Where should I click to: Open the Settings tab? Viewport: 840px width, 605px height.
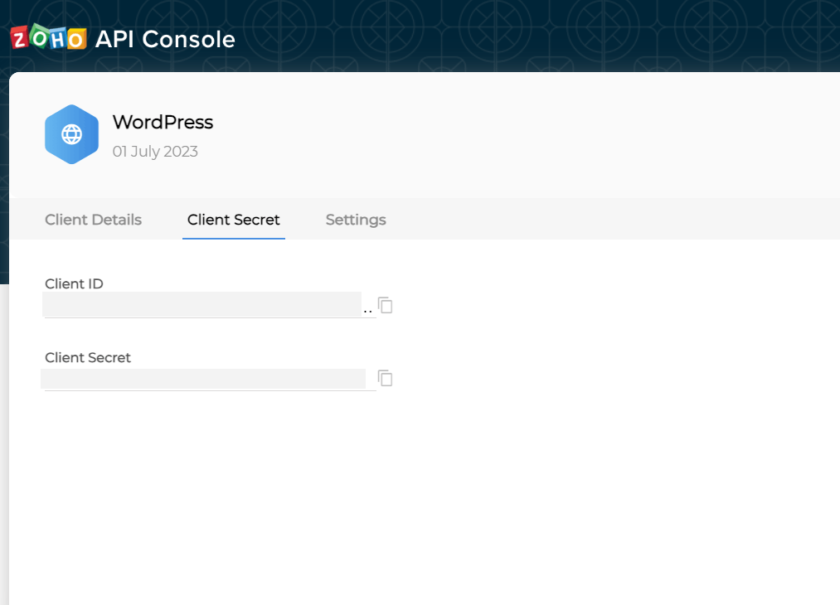356,220
